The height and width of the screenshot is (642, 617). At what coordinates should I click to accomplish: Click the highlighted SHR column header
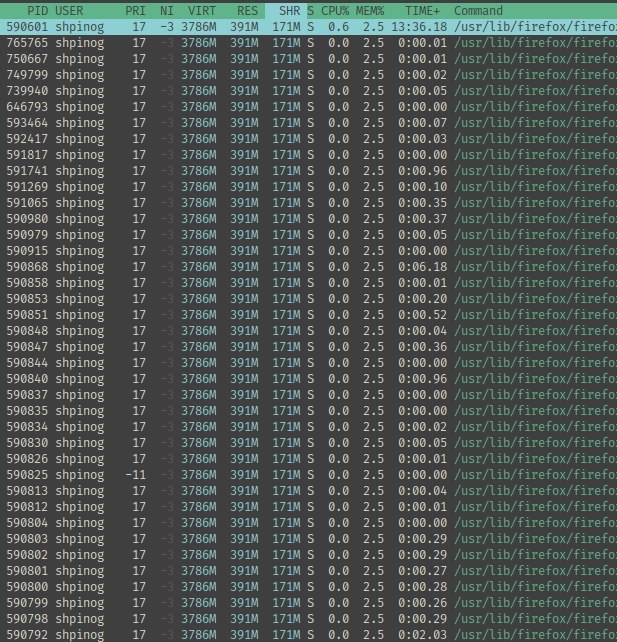286,11
